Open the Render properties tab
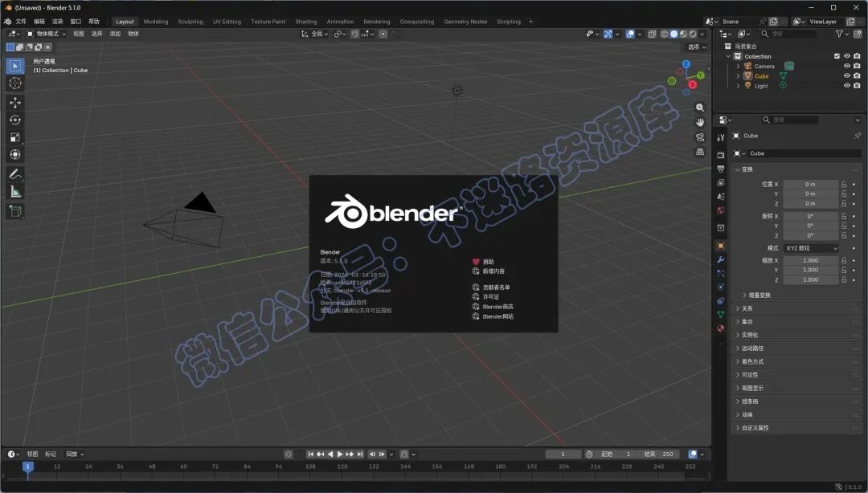 (x=720, y=155)
